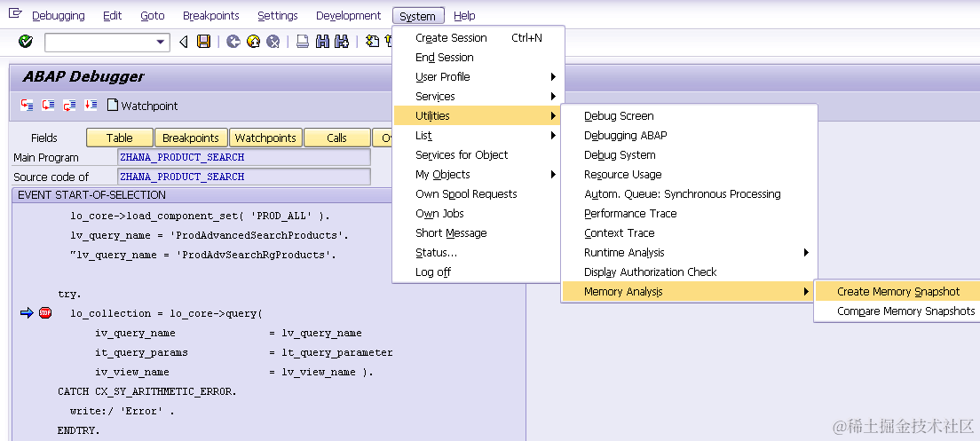980x441 pixels.
Task: Click the yellow Exit icon
Action: click(x=253, y=41)
